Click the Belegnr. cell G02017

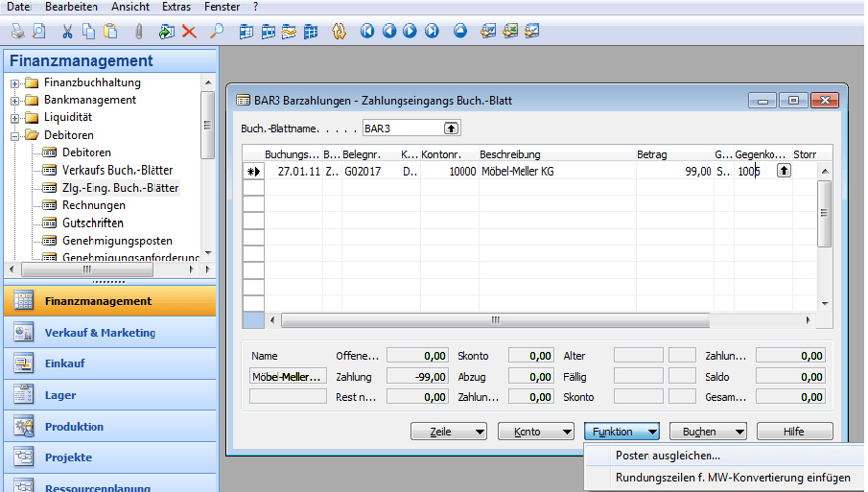[x=370, y=171]
